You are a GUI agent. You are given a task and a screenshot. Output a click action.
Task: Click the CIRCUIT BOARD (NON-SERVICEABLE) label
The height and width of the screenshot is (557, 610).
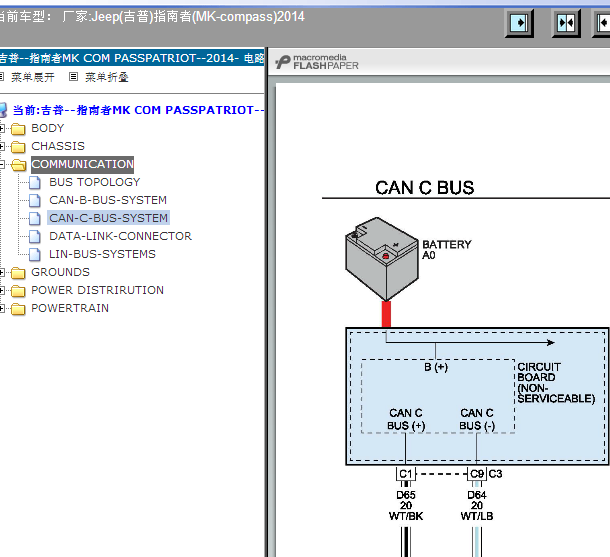(x=556, y=383)
